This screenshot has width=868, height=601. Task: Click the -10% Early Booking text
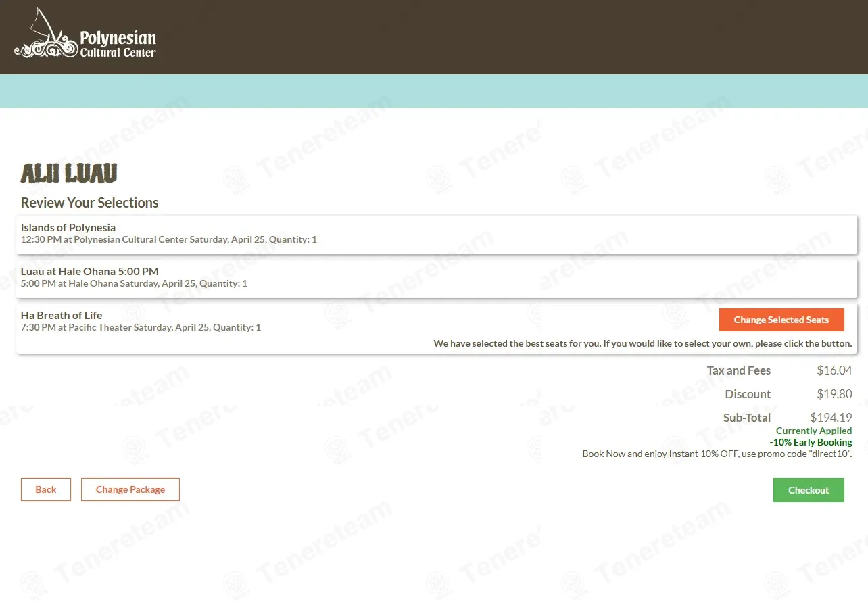point(811,442)
